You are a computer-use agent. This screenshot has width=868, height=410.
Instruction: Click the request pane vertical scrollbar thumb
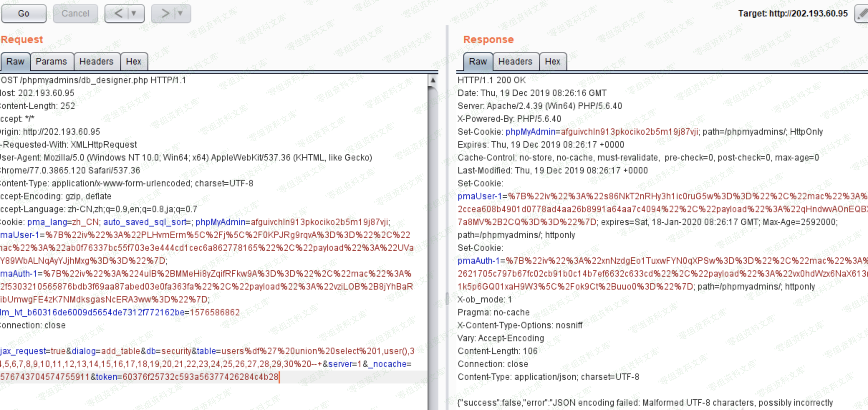(433, 215)
